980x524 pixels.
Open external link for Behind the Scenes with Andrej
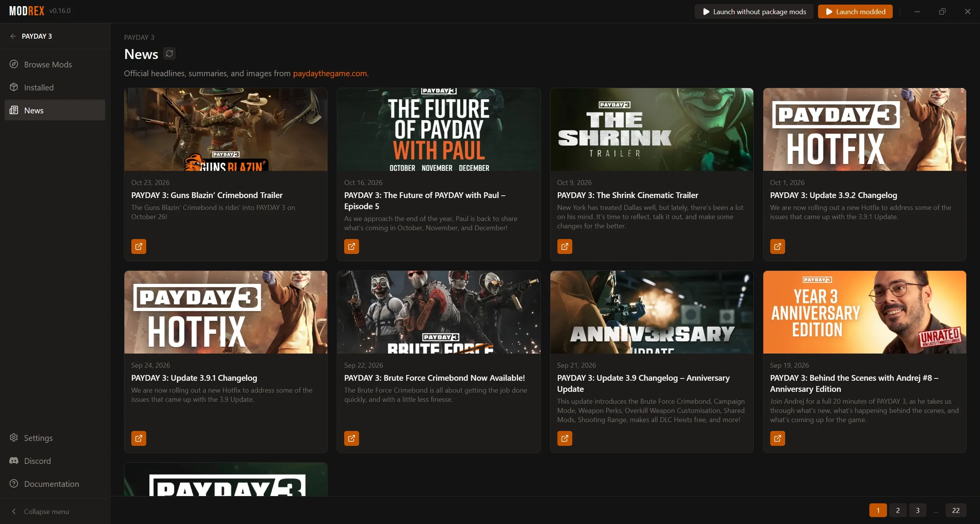click(x=777, y=438)
